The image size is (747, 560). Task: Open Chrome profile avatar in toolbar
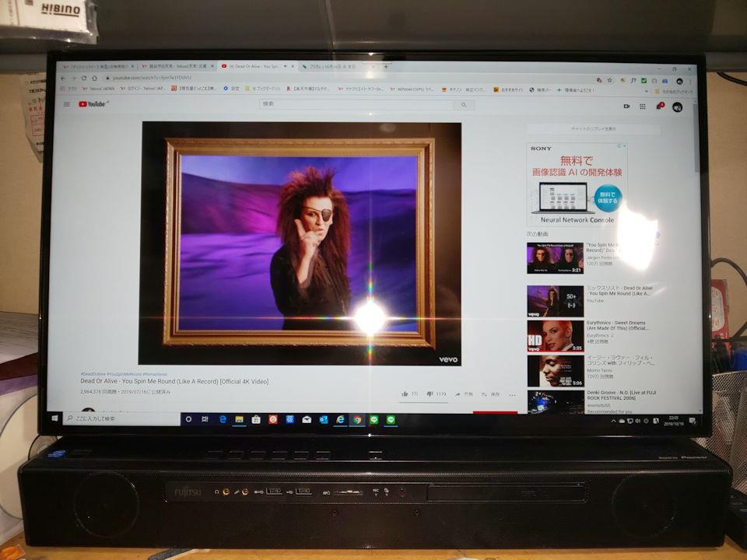tap(679, 81)
